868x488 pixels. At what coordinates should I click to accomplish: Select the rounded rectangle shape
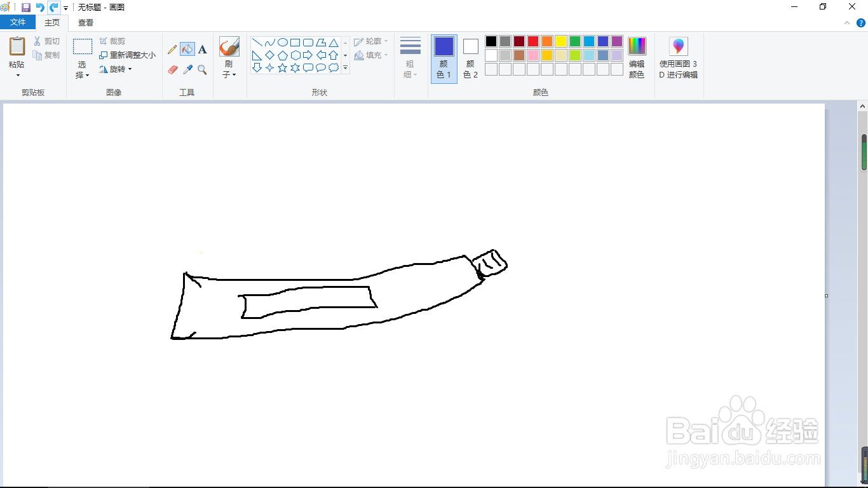[x=308, y=43]
